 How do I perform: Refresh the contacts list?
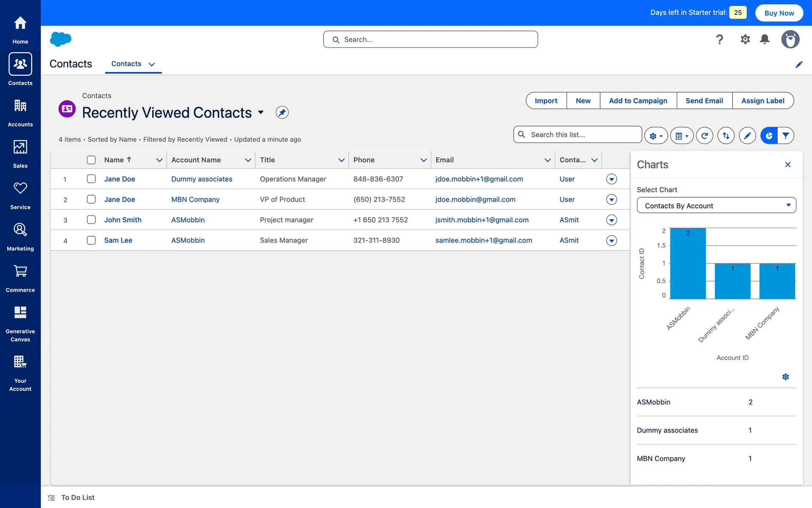point(704,136)
